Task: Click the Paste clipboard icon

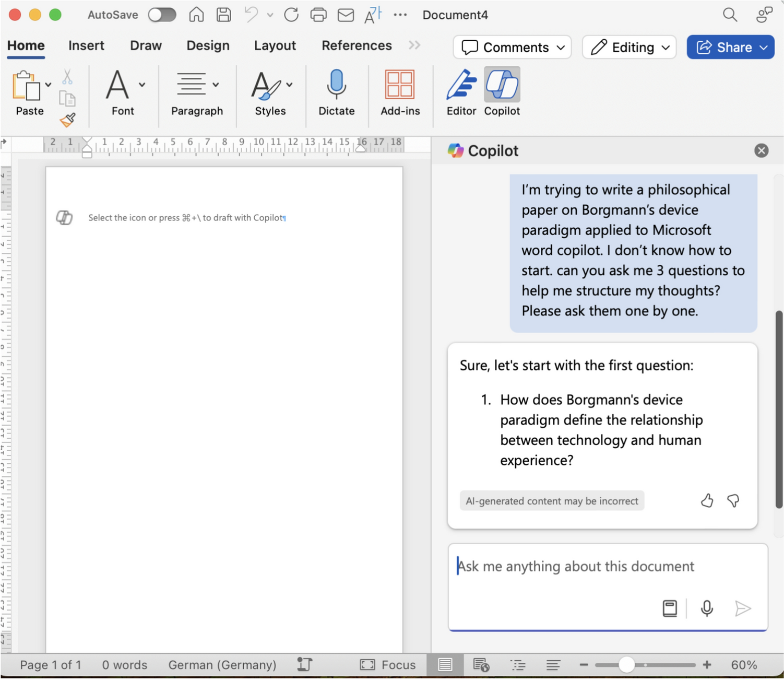Action: pos(26,86)
